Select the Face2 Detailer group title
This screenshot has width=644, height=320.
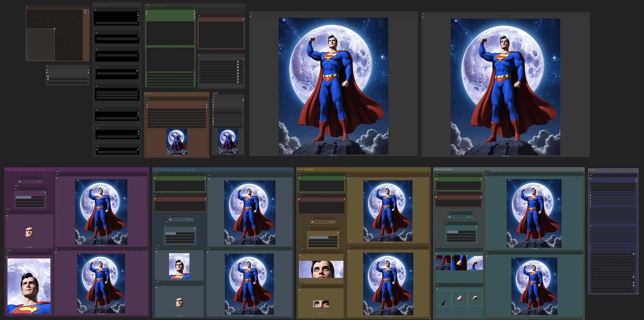click(174, 170)
